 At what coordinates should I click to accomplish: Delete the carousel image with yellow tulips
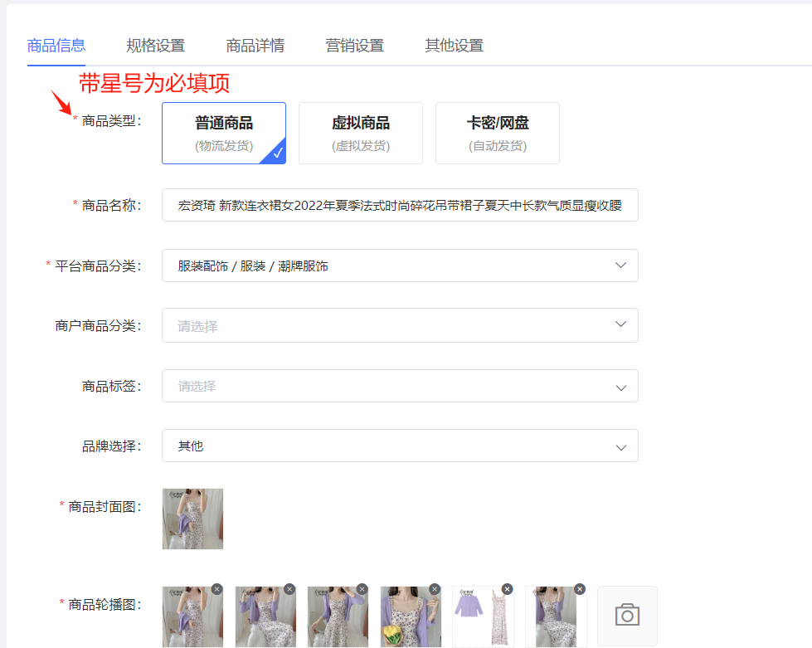[435, 589]
